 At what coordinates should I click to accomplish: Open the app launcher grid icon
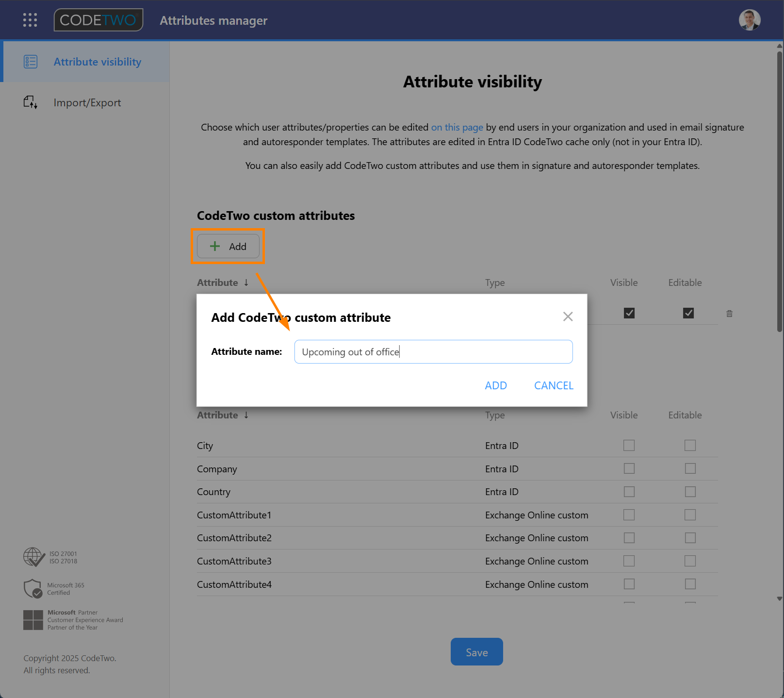pos(30,20)
